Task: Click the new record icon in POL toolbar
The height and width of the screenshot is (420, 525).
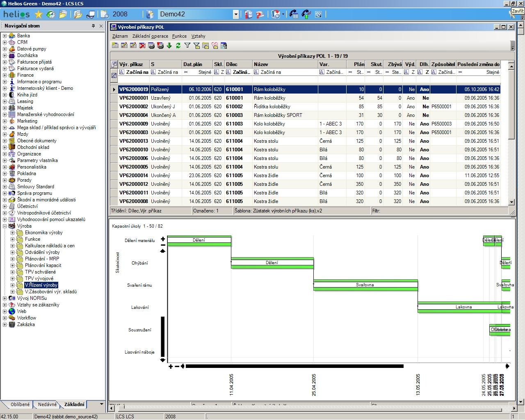Action: tap(115, 46)
